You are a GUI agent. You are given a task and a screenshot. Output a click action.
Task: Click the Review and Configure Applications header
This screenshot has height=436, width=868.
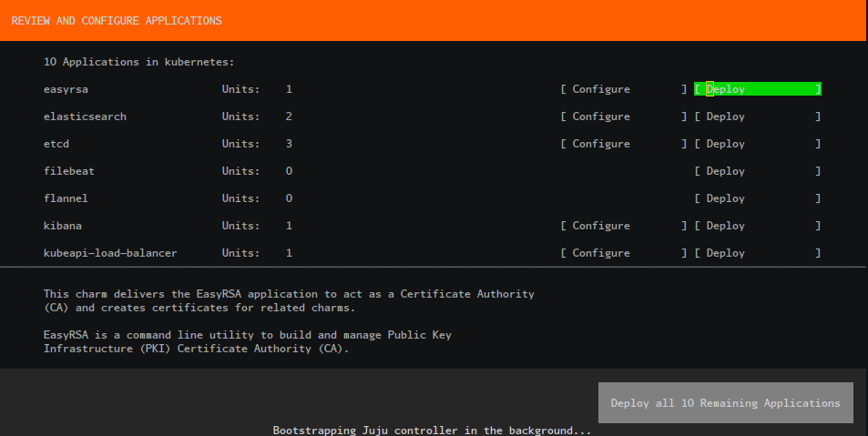pos(117,20)
